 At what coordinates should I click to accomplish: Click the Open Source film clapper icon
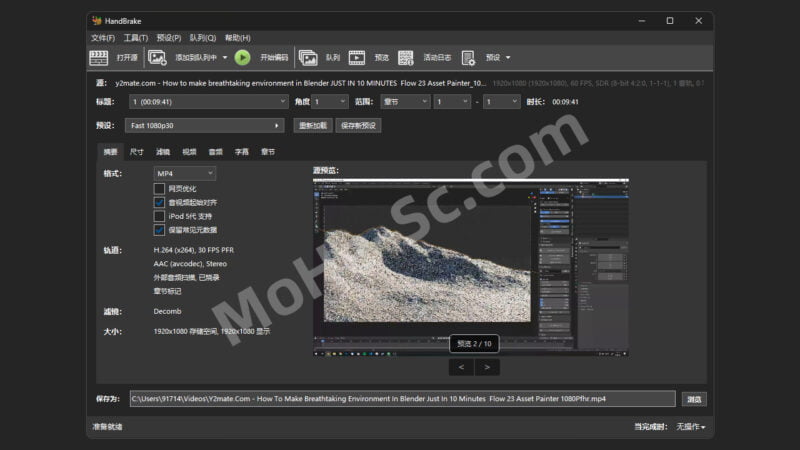coord(98,58)
